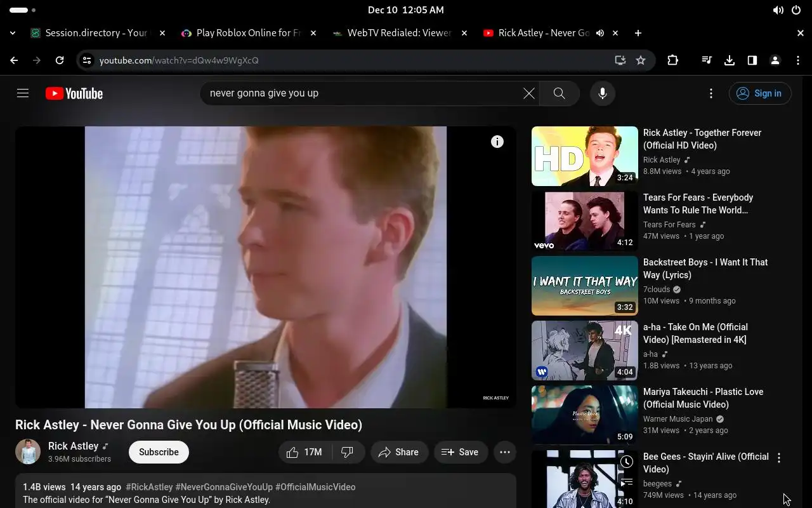Screen dimensions: 812x508
Task: Open the browser extensions puzzle icon
Action: (672, 60)
